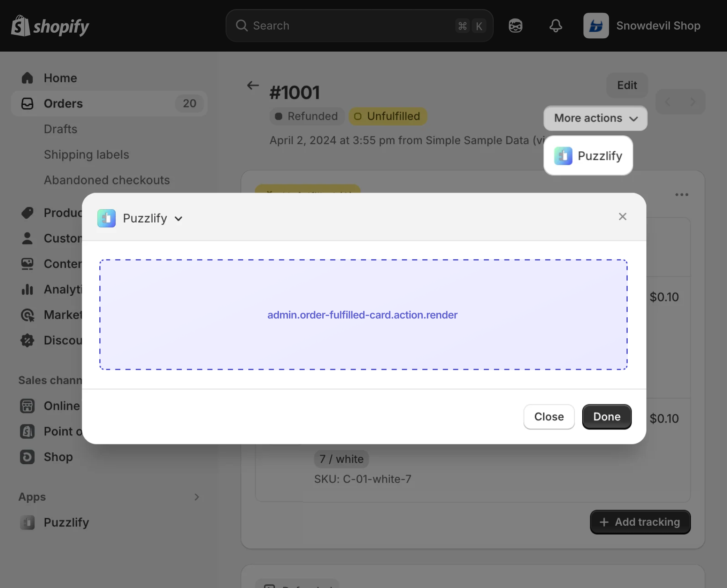Click the Shopify logo
Viewport: 727px width, 588px height.
[x=50, y=26]
